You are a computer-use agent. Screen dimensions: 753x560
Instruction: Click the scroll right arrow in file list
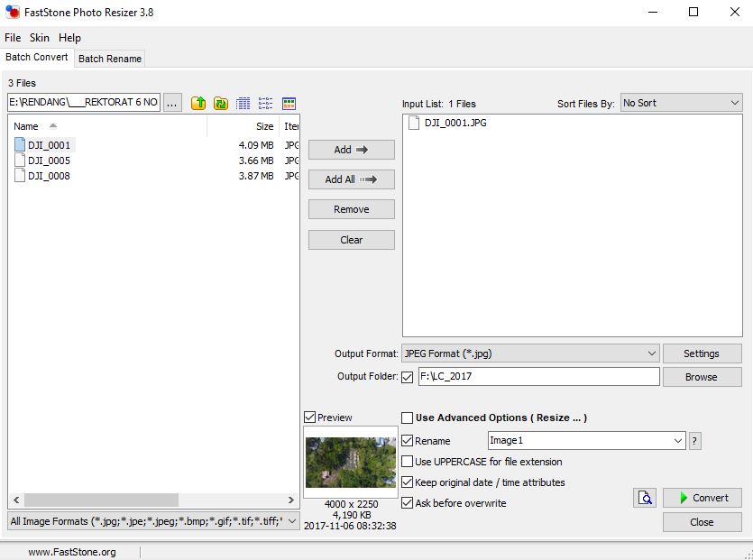pyautogui.click(x=291, y=500)
